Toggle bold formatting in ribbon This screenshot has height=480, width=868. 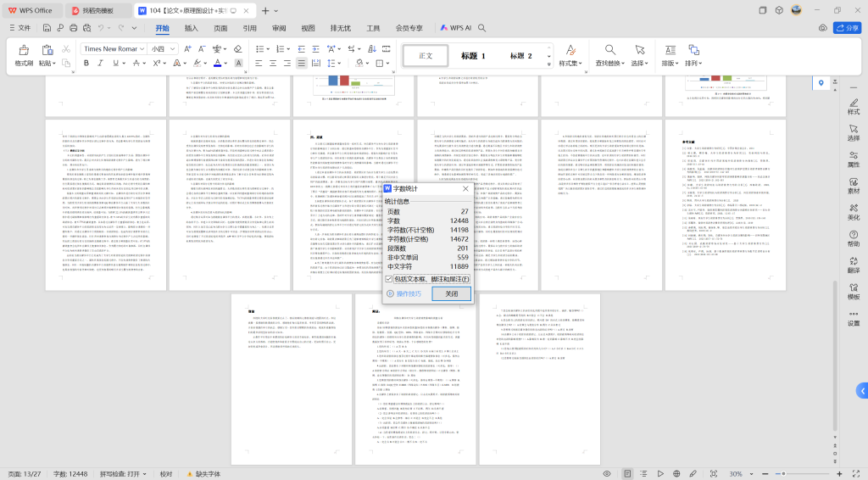coord(86,64)
